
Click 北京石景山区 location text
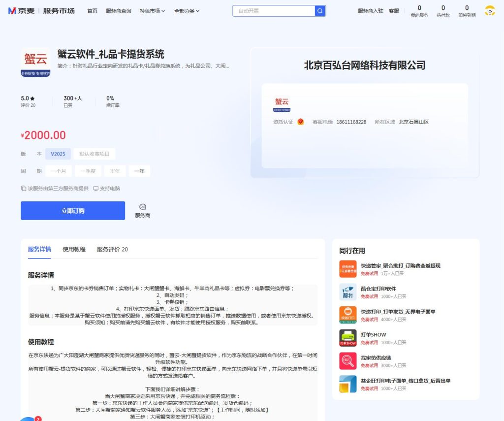pos(413,122)
